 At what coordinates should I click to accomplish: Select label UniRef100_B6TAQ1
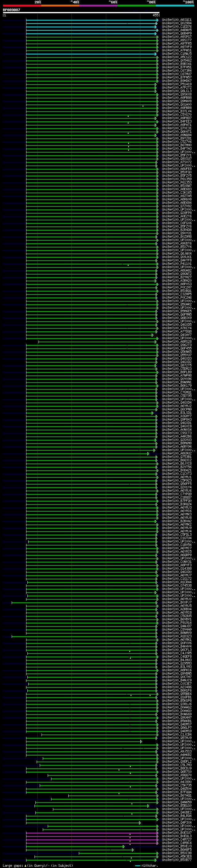[176, 796]
